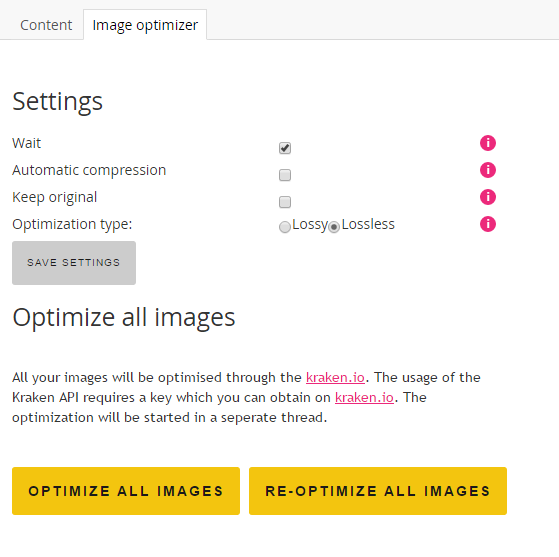Uncheck the Wait checkbox
This screenshot has width=559, height=557.
285,148
